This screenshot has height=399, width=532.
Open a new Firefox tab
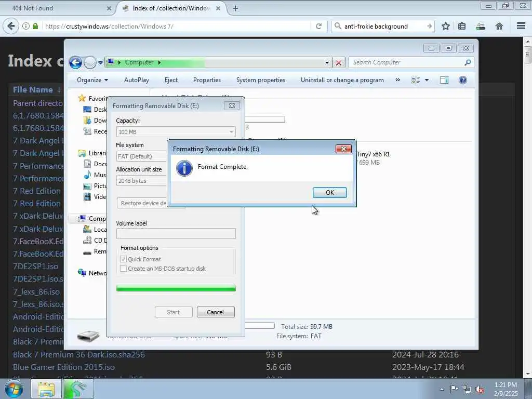(235, 8)
